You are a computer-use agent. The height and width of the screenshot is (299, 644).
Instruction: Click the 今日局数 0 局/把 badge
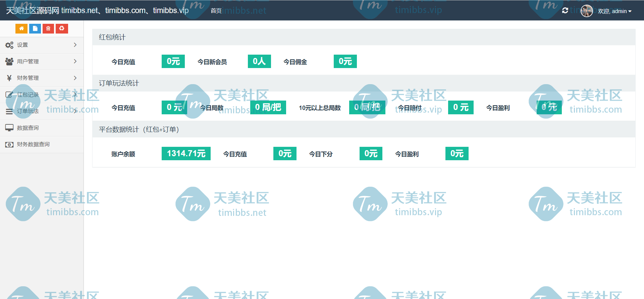click(x=268, y=107)
